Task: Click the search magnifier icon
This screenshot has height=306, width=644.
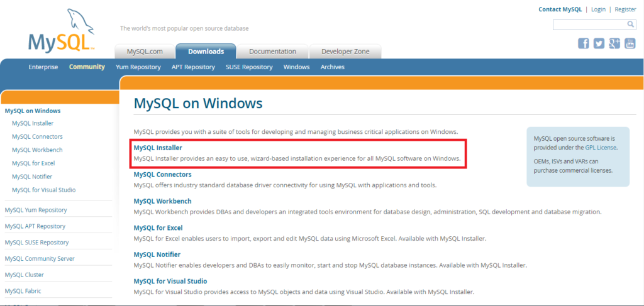Action: click(631, 25)
